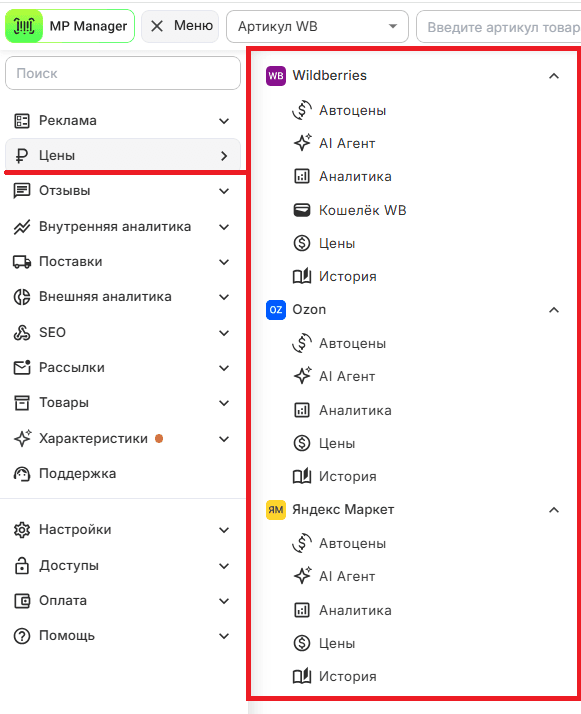Expand the Внутренняя аналитика menu section

(x=122, y=227)
